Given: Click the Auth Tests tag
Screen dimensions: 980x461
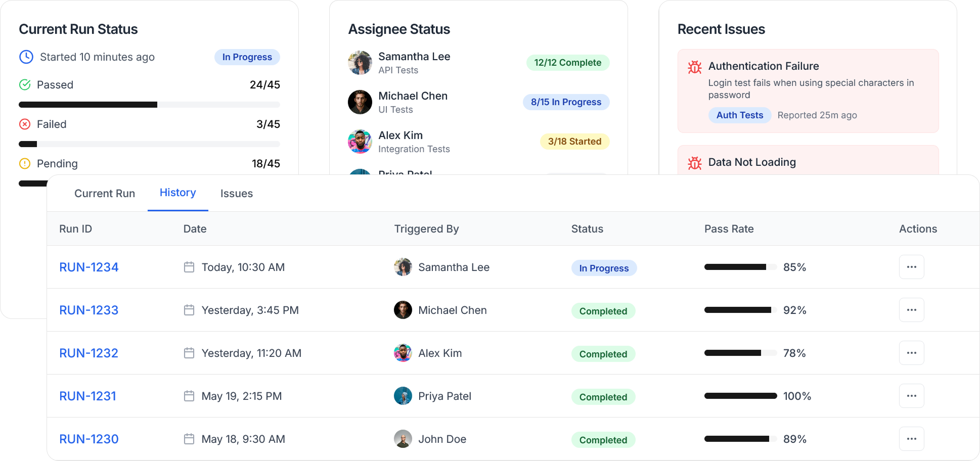Looking at the screenshot, I should click(x=739, y=115).
